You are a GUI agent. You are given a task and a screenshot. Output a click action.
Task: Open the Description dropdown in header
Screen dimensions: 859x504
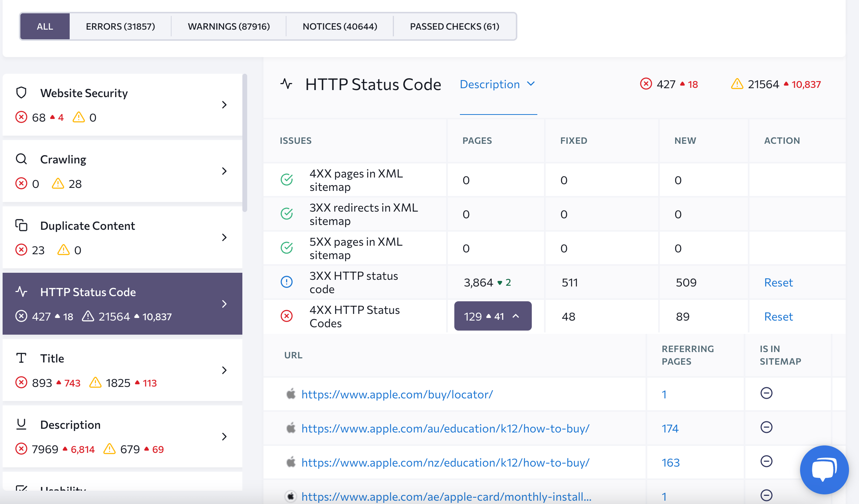pos(498,84)
